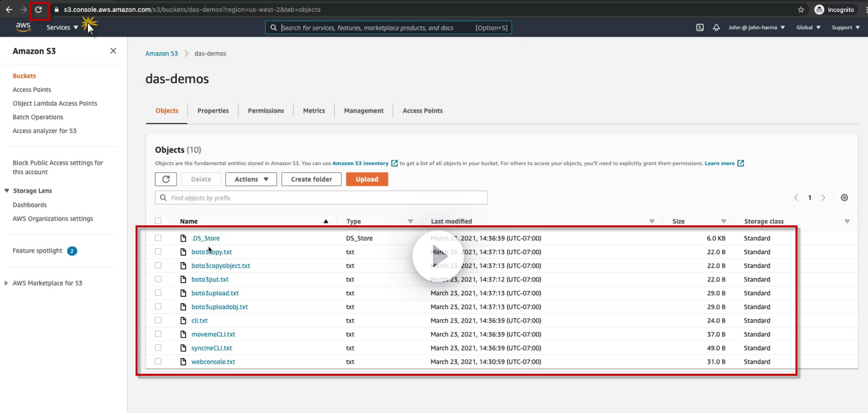Open the Support dropdown menu
Screen dimensions: 868x413
coord(846,28)
